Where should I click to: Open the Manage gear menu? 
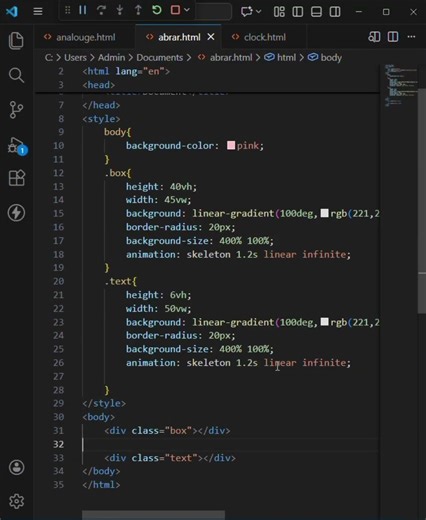tap(16, 501)
